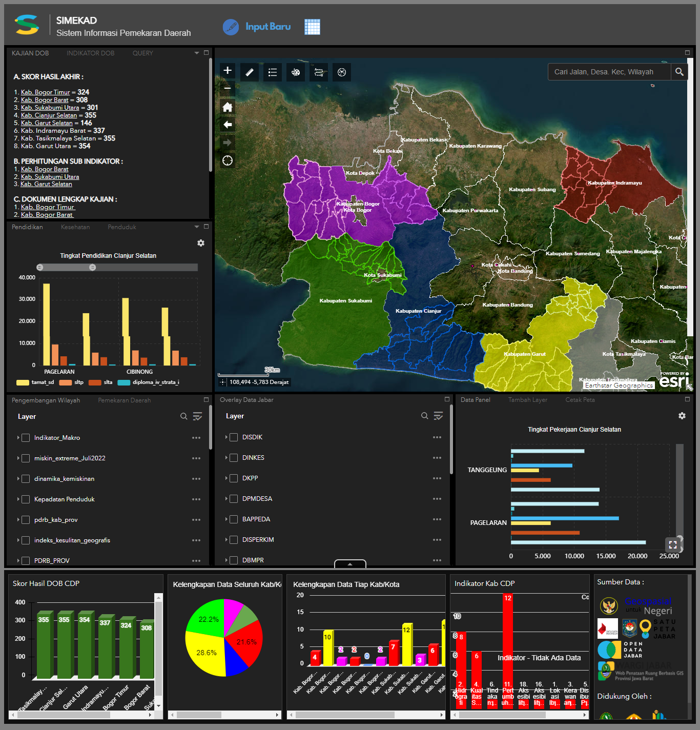Viewport: 700px width, 730px height.
Task: Click the map zoom in button
Action: click(228, 70)
